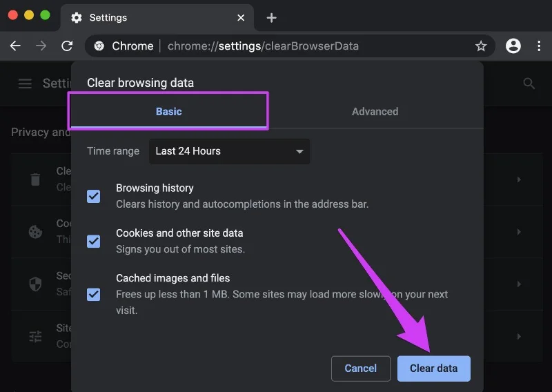Open the Settings hamburger menu
The height and width of the screenshot is (392, 552).
click(25, 84)
